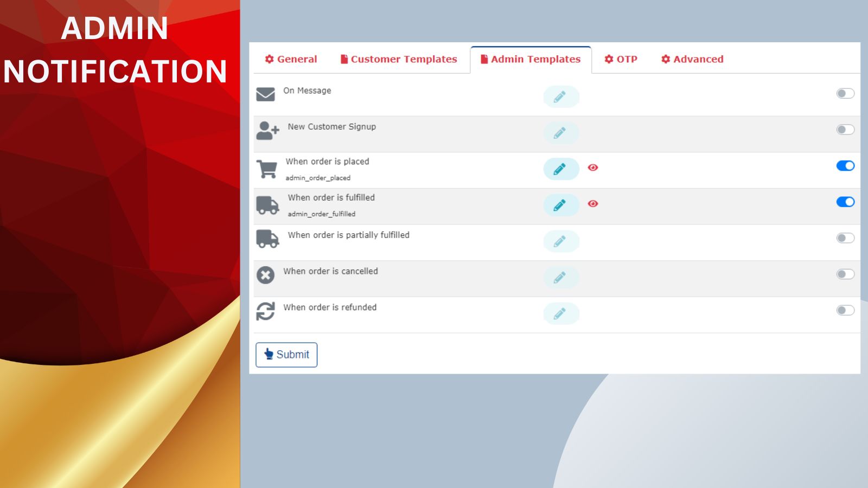Enable the order refunded notification
The image size is (868, 488).
845,310
